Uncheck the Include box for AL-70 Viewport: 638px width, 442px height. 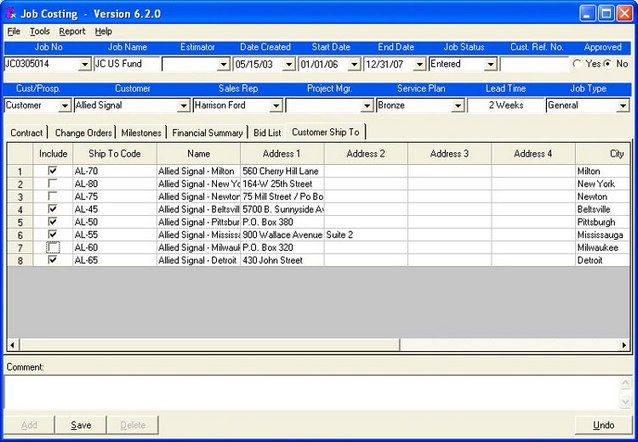pos(52,171)
